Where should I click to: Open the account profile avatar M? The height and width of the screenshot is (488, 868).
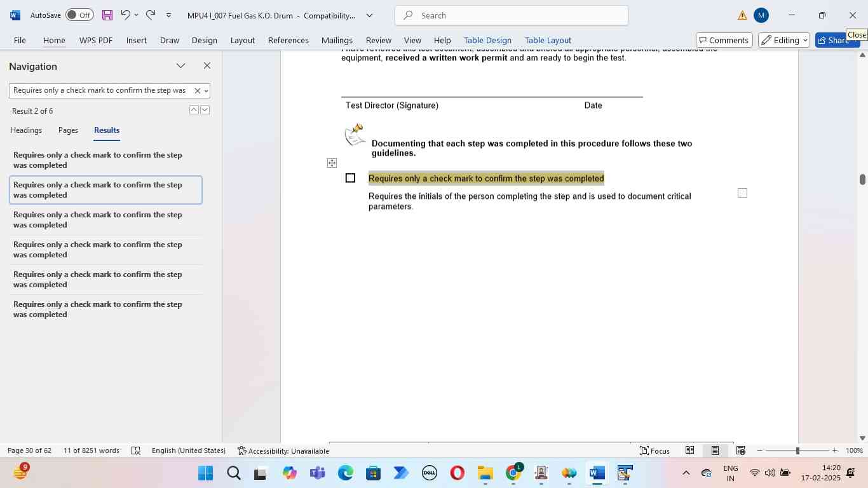pyautogui.click(x=761, y=15)
